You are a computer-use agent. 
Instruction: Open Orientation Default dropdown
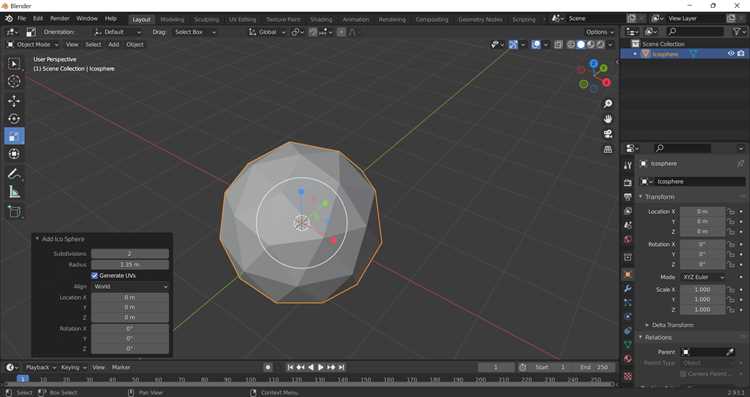[117, 32]
